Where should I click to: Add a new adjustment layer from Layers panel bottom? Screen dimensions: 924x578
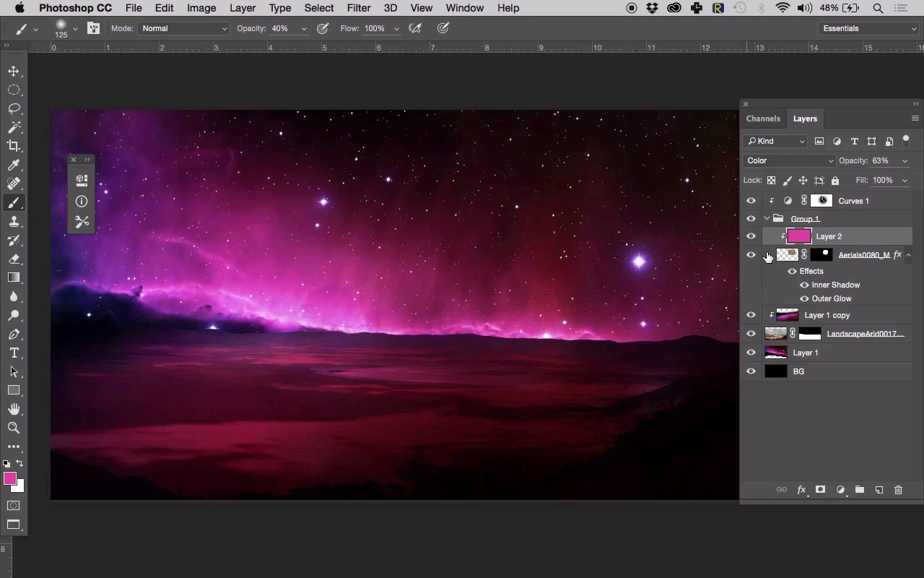click(x=840, y=490)
